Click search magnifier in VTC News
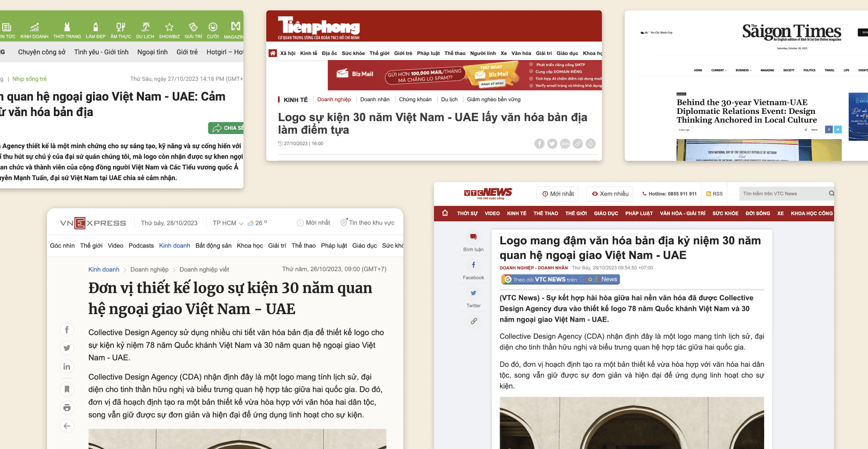The image size is (868, 449). point(831,193)
